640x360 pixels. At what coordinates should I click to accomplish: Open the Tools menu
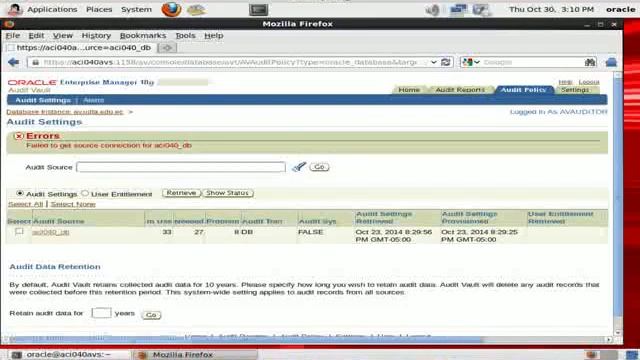point(185,36)
